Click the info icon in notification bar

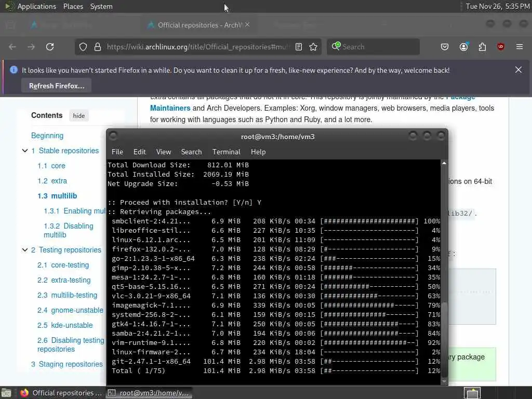14,70
